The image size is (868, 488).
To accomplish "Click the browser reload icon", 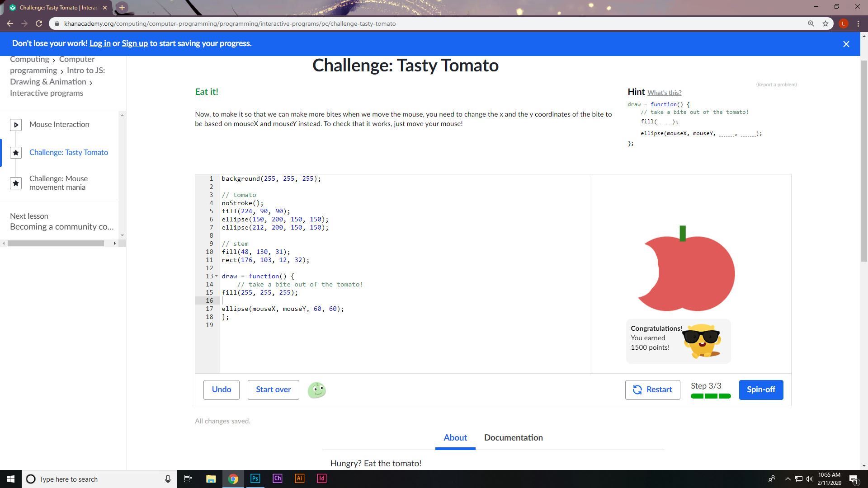I will pyautogui.click(x=39, y=23).
